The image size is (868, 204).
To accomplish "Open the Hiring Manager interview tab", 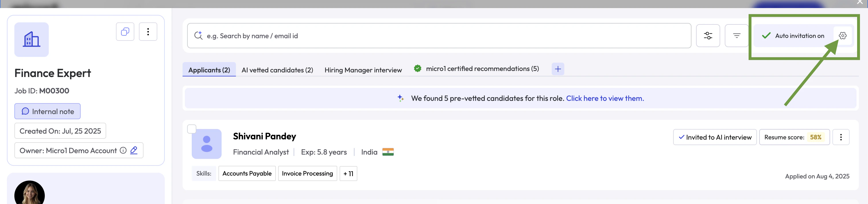I will 363,70.
